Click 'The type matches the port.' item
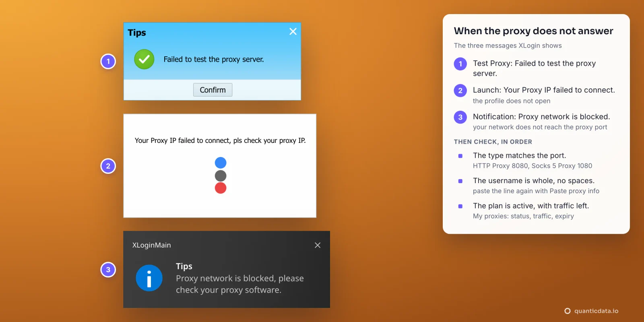This screenshot has width=644, height=322. 520,155
